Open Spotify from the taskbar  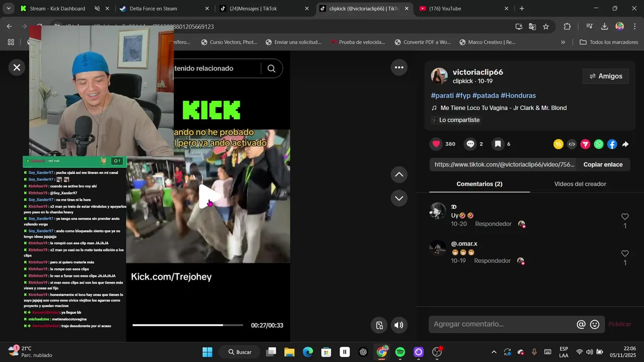(x=400, y=352)
